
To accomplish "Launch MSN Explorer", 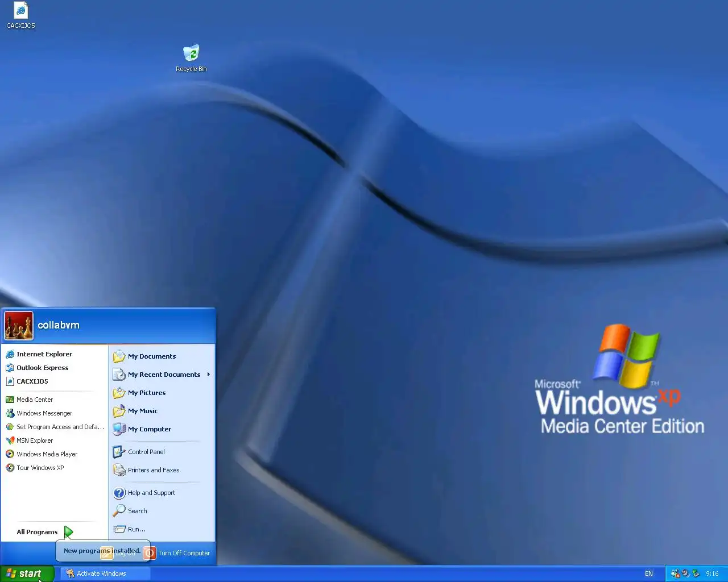I will pos(55,440).
